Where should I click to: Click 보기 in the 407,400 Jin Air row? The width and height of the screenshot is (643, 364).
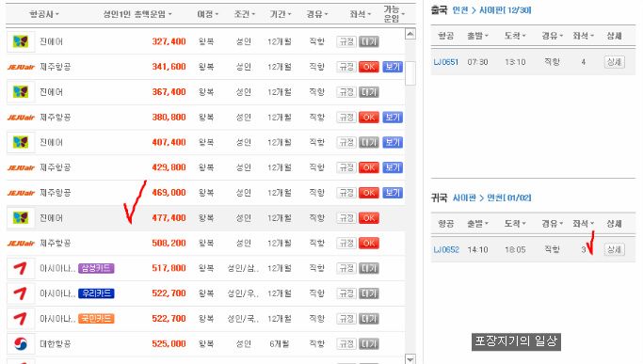(x=393, y=142)
